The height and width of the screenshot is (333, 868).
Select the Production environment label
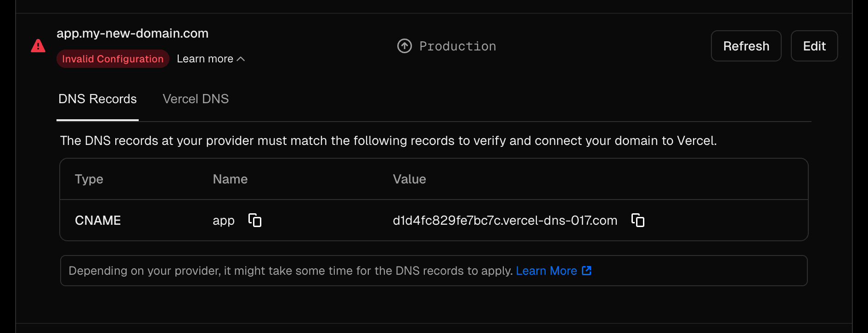457,46
